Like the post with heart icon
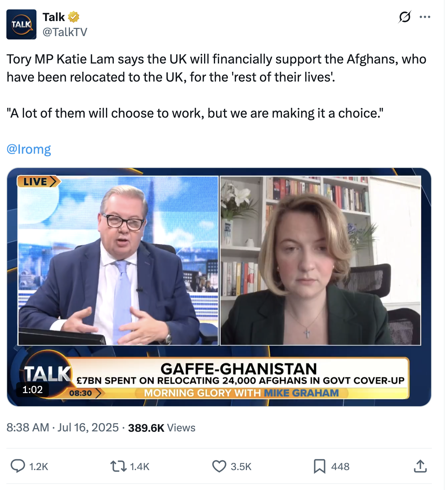The height and width of the screenshot is (490, 448). coord(219,466)
